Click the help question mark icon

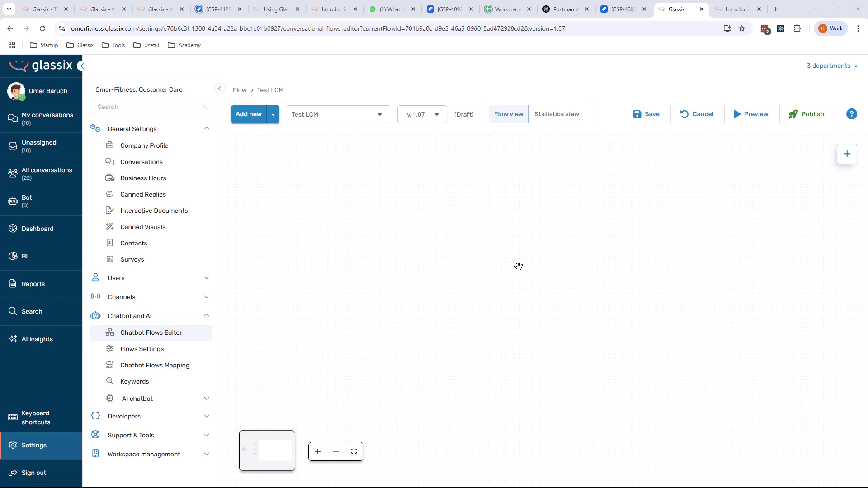pyautogui.click(x=851, y=114)
